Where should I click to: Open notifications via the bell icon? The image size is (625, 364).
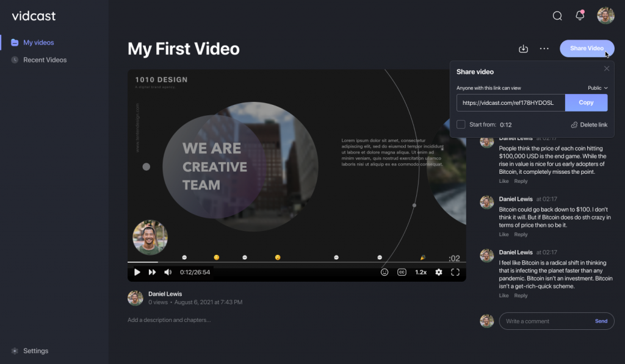click(580, 16)
